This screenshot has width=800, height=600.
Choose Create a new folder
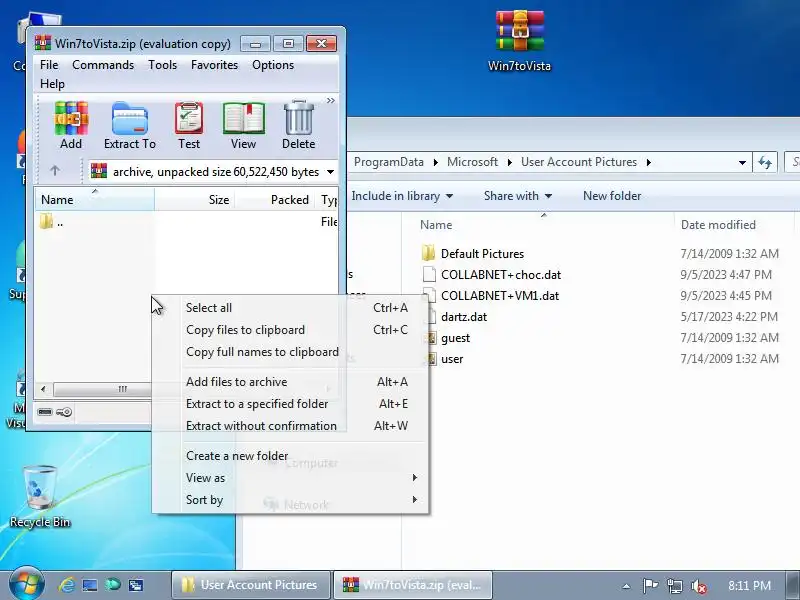pyautogui.click(x=290, y=456)
